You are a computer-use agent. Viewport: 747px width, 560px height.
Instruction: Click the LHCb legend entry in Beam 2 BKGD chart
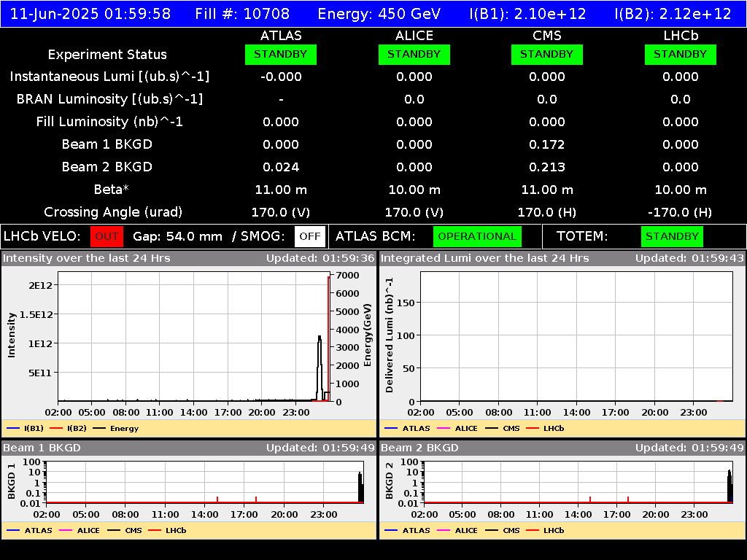pyautogui.click(x=545, y=530)
